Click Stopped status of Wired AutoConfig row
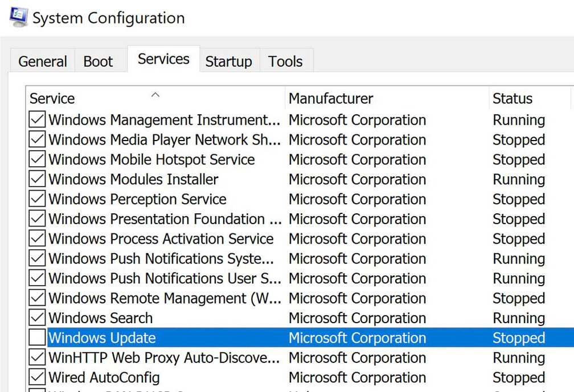This screenshot has width=574, height=392. coord(519,377)
